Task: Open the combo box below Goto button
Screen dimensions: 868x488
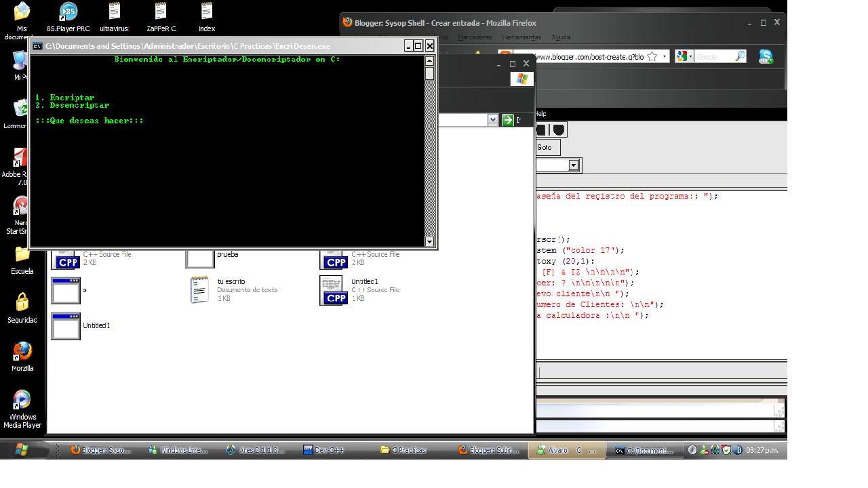Action: [x=573, y=165]
